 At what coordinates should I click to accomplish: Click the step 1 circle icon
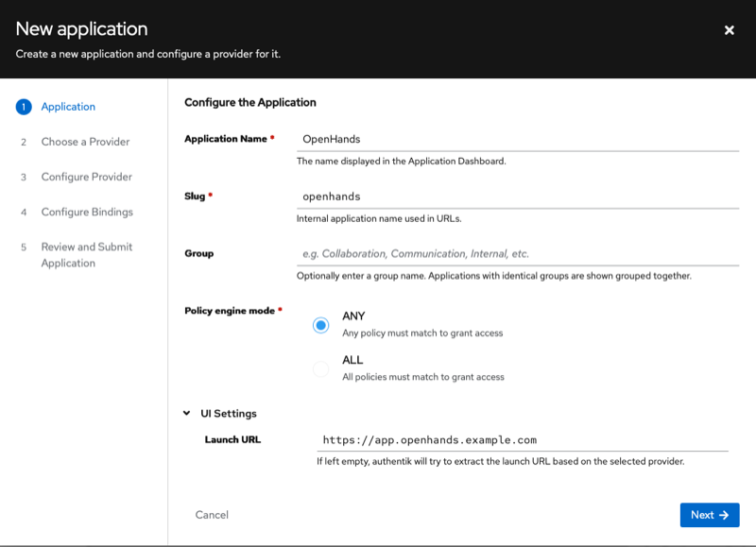(x=24, y=107)
